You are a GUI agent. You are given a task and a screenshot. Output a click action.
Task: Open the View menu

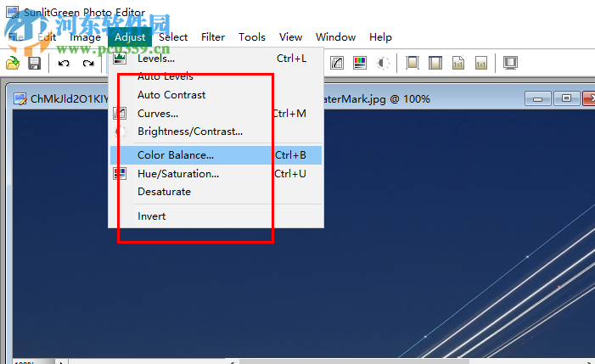(x=290, y=37)
